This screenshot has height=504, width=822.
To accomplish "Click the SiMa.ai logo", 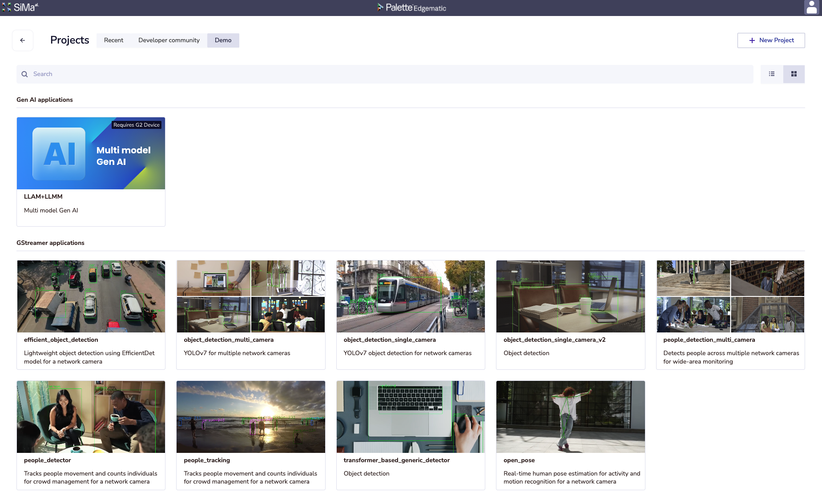I will coord(20,8).
